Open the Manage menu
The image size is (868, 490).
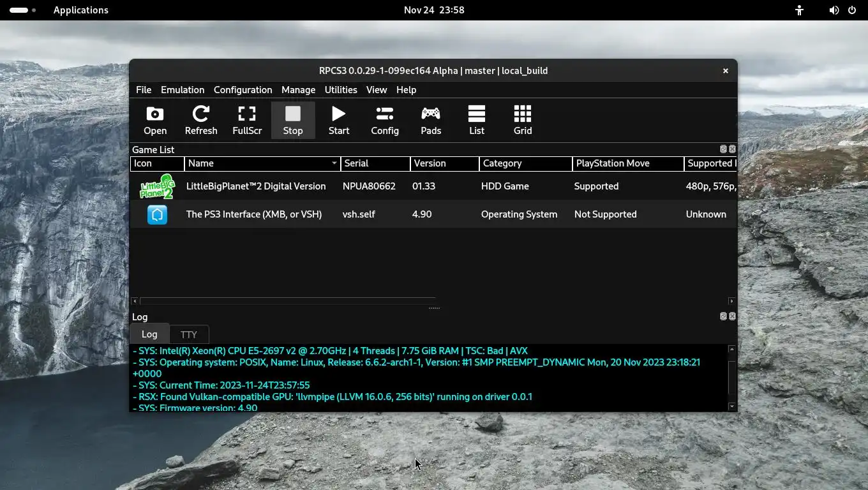click(x=298, y=90)
